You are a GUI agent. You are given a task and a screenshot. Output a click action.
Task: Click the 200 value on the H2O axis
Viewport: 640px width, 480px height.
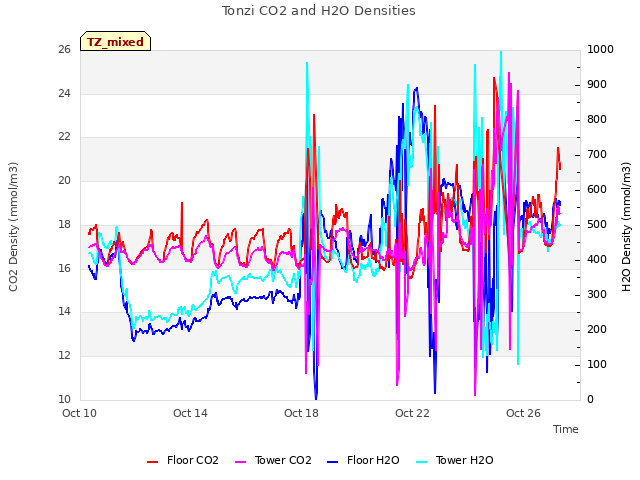597,329
